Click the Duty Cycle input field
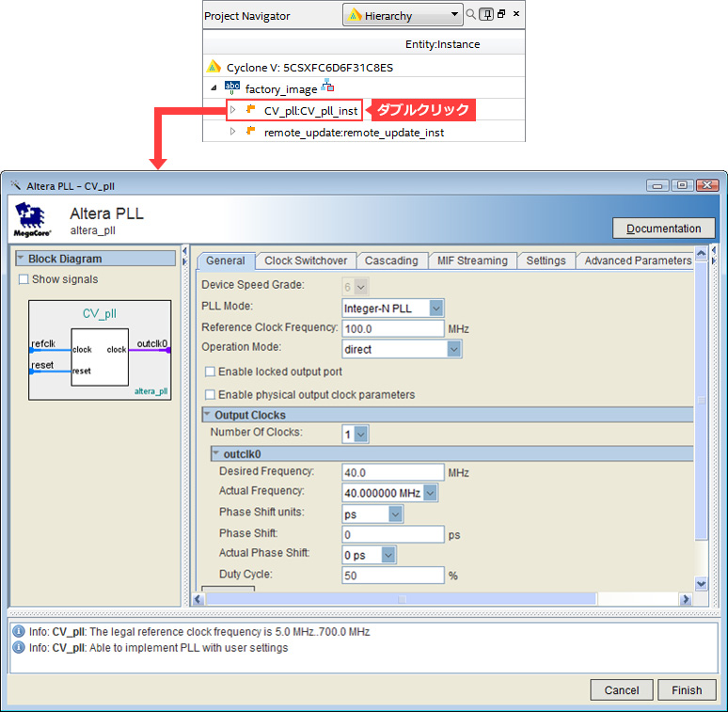 [393, 576]
